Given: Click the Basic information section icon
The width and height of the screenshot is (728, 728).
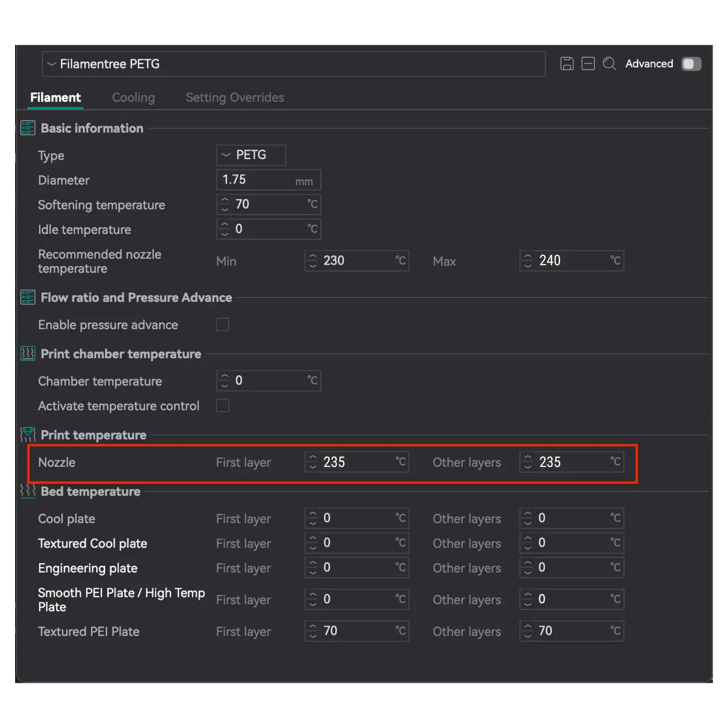Looking at the screenshot, I should 28,128.
